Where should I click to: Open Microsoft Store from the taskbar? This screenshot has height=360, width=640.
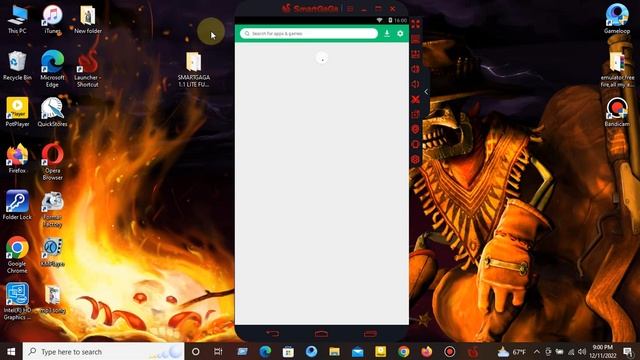point(288,351)
